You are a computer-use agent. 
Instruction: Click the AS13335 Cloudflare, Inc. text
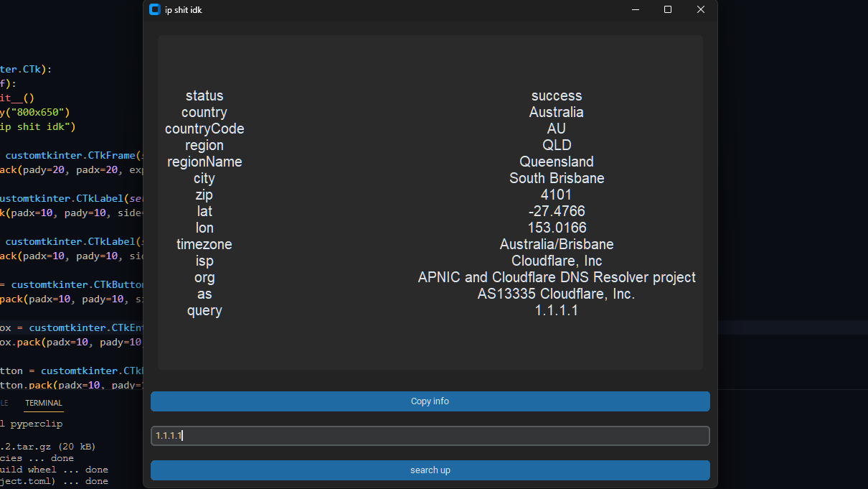(x=556, y=294)
